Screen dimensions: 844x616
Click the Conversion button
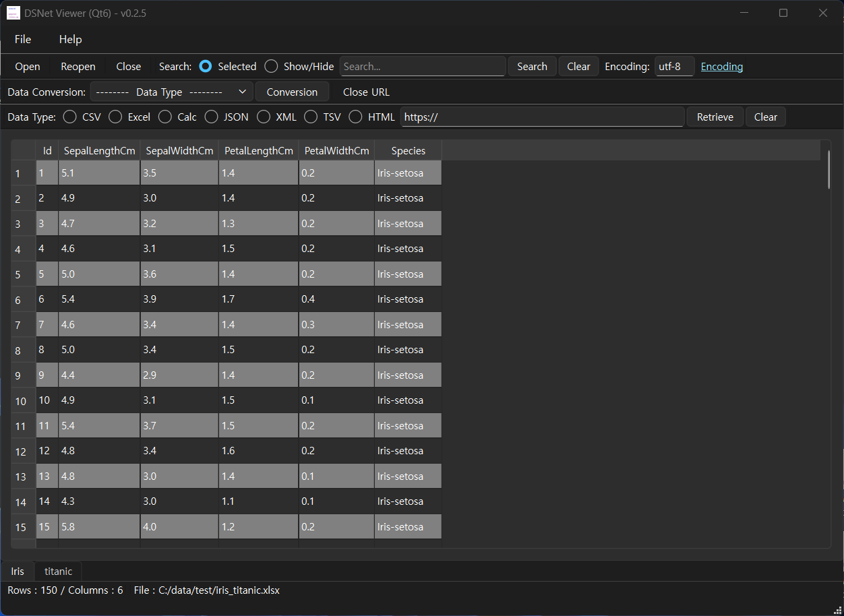pyautogui.click(x=292, y=92)
